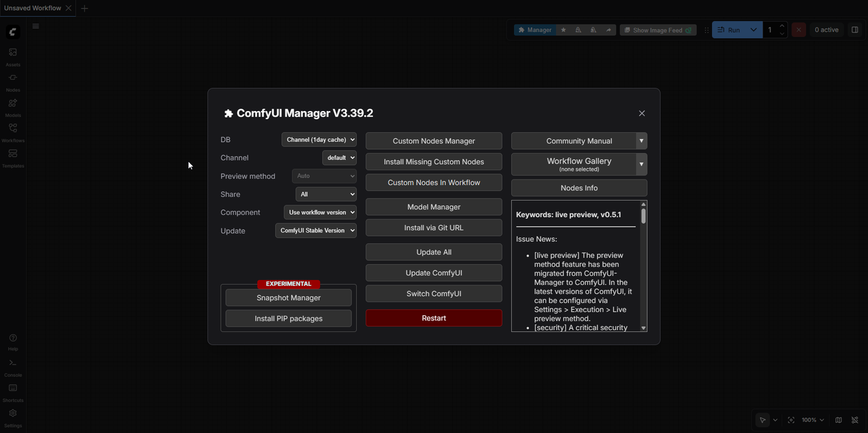Click the toolbar drag handle dots
868x433 pixels.
707,30
